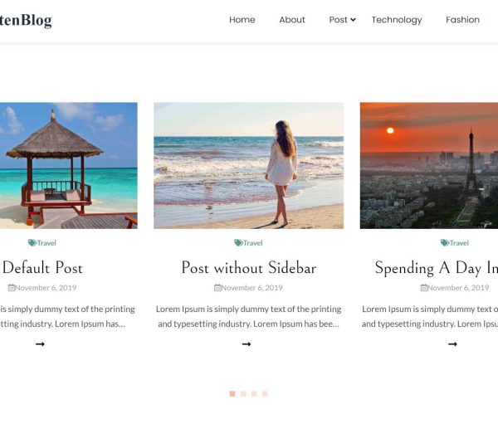
Task: Open the Technology menu item
Action: (397, 20)
